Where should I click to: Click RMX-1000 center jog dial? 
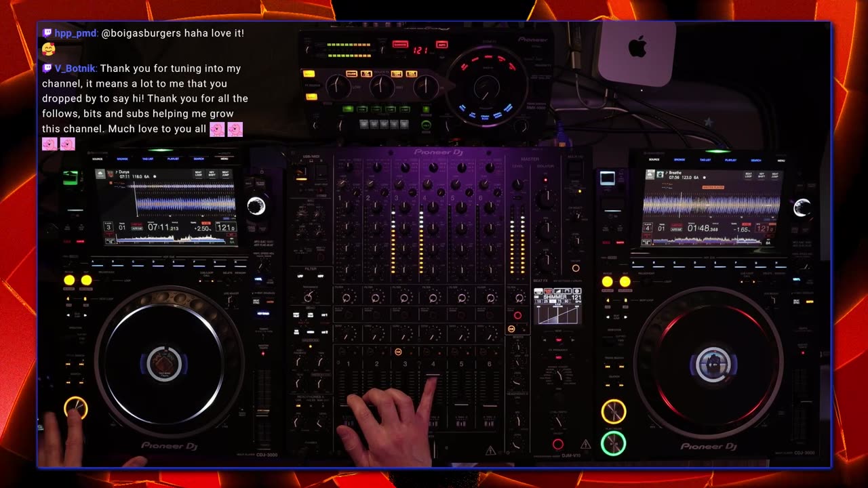point(486,87)
